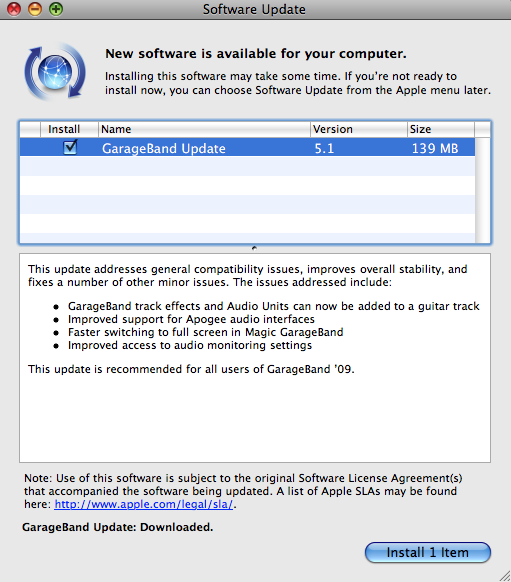Close the Software Update window

click(14, 9)
